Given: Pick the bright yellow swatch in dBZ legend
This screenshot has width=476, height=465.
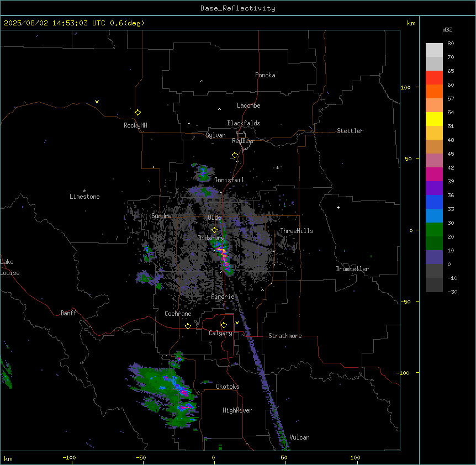Looking at the screenshot, I should [434, 119].
